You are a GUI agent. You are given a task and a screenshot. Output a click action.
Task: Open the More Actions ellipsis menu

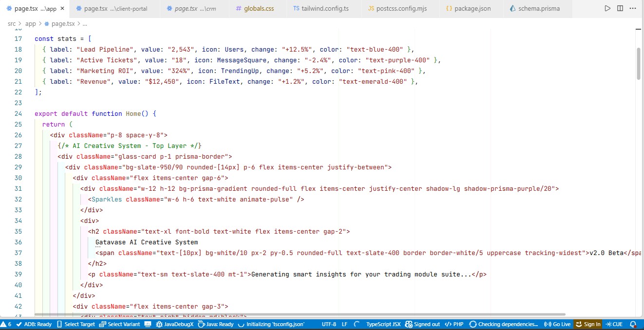[x=633, y=8]
